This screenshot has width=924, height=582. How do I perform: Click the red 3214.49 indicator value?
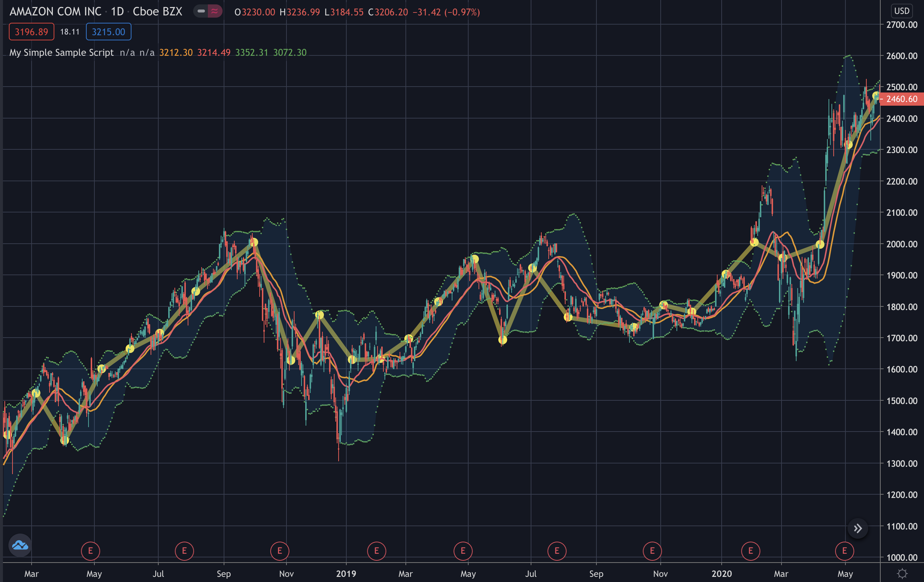214,52
